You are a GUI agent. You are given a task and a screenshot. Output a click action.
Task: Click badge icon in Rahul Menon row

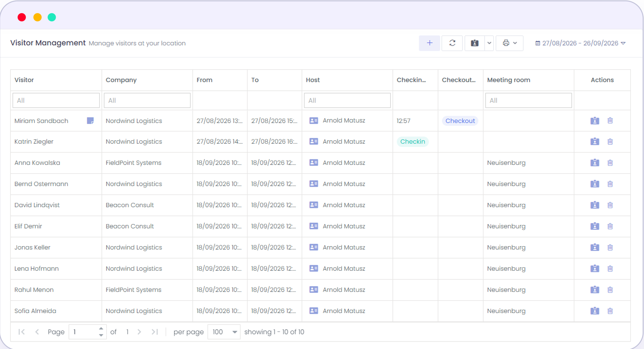(x=595, y=290)
